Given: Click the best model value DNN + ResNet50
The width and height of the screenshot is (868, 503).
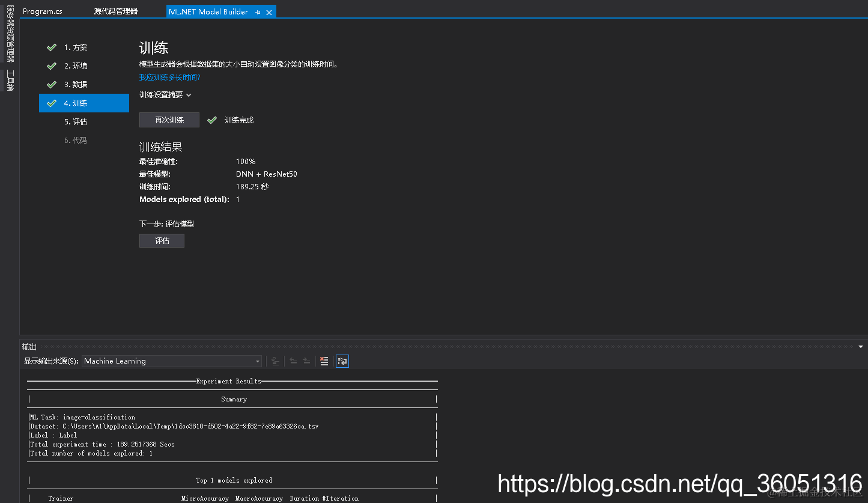Looking at the screenshot, I should [267, 174].
